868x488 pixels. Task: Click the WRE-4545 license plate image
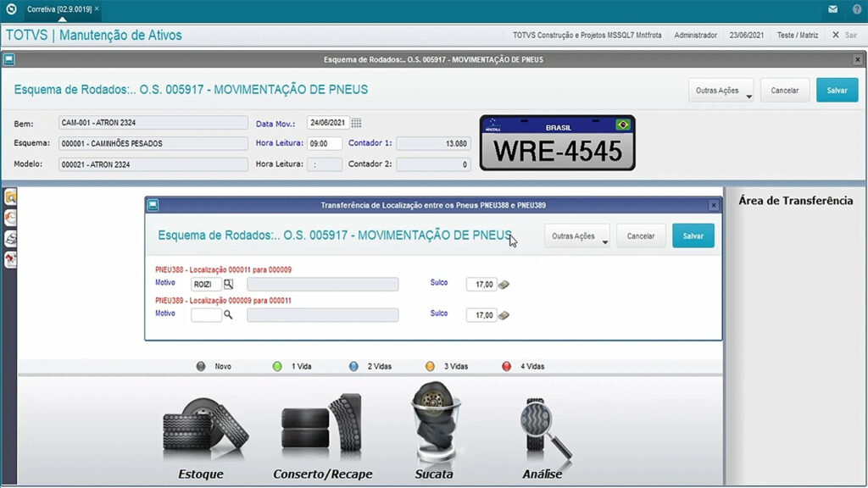558,142
